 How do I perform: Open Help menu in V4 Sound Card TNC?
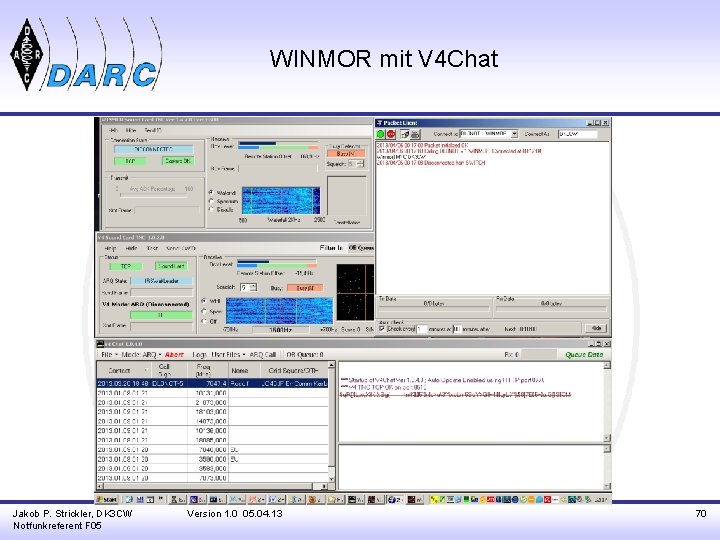point(111,248)
